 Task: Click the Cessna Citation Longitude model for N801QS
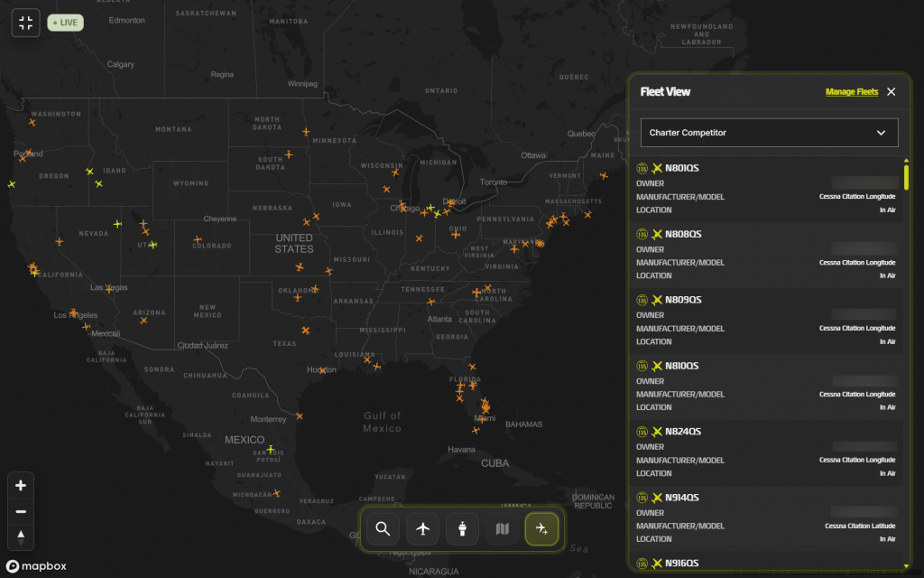[857, 196]
